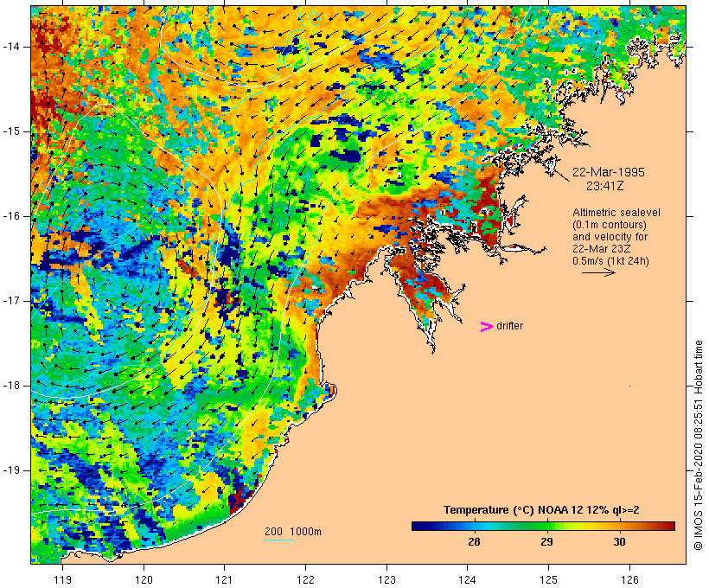
Task: Click the longitude label '120'
Action: click(144, 579)
